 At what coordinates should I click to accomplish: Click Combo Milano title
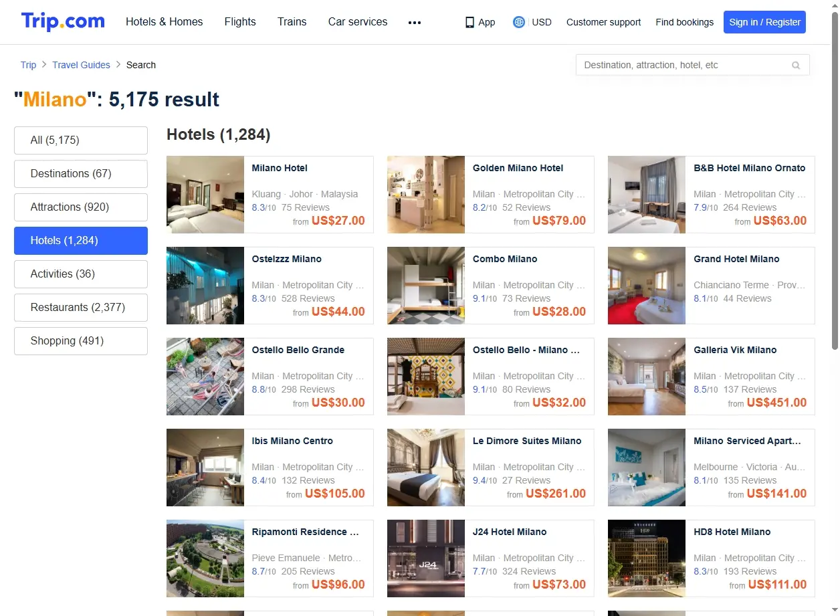pyautogui.click(x=504, y=259)
